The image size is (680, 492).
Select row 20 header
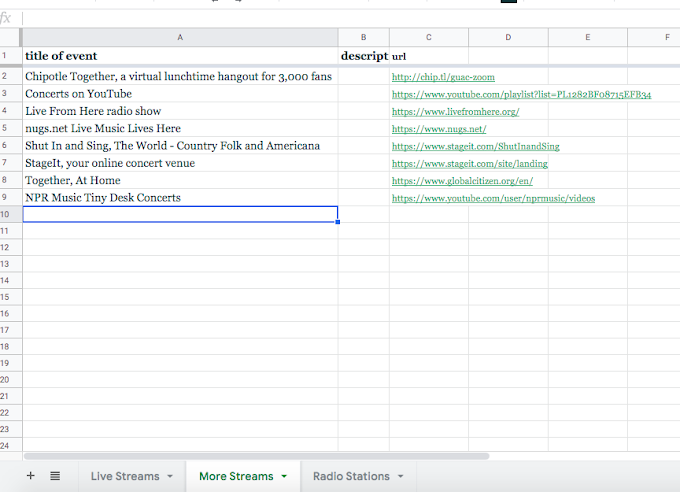pyautogui.click(x=10, y=380)
